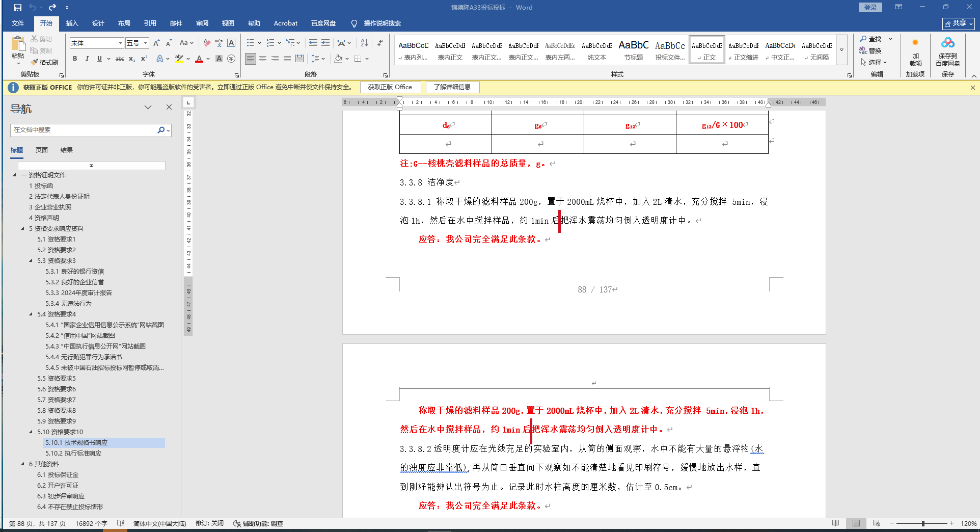Toggle italic formatting
Viewport: 980px width, 532px height.
coord(87,59)
